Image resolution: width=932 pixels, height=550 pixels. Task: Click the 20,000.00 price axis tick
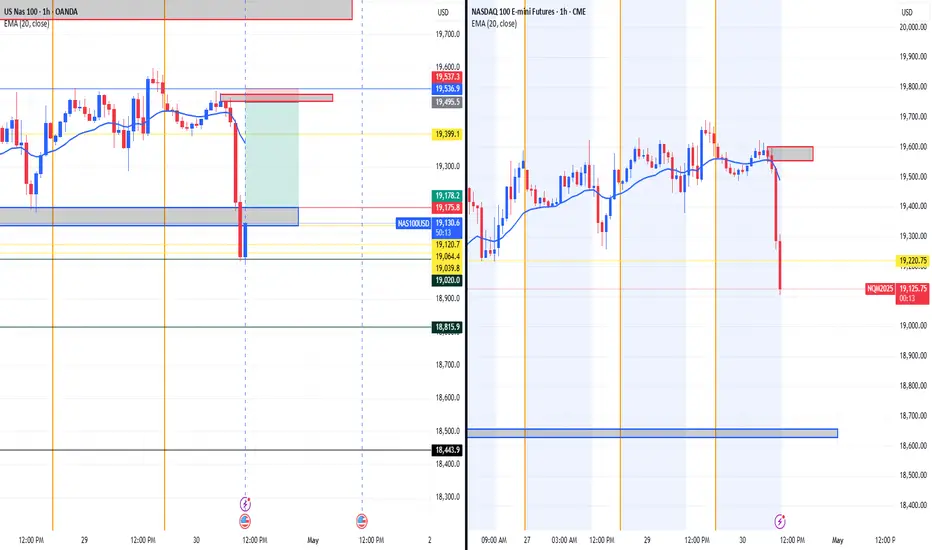click(913, 27)
